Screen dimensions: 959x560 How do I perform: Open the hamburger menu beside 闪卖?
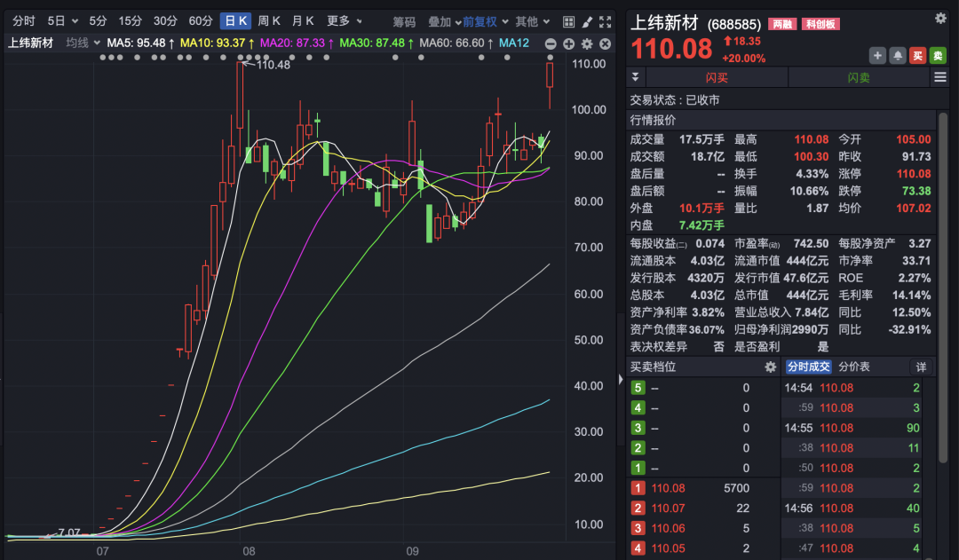940,77
